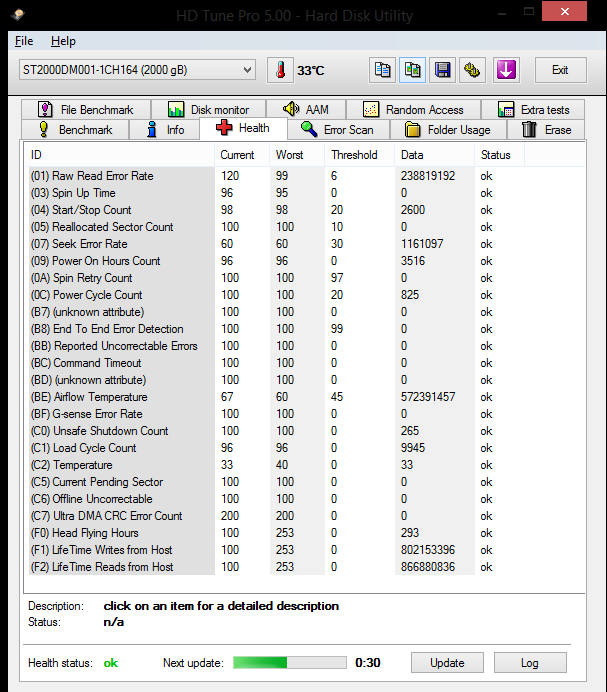The image size is (607, 692).
Task: Select the Health tab
Action: tap(243, 128)
